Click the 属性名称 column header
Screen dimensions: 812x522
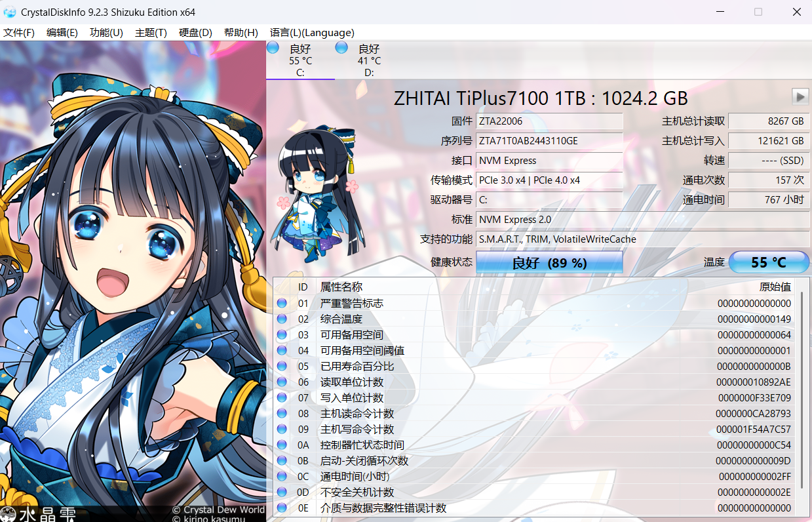(341, 287)
